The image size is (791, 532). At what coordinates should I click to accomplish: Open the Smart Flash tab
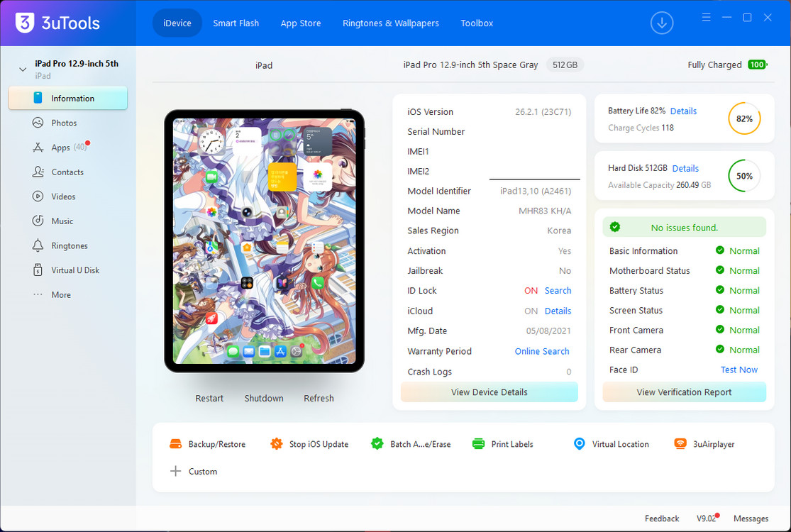point(236,23)
